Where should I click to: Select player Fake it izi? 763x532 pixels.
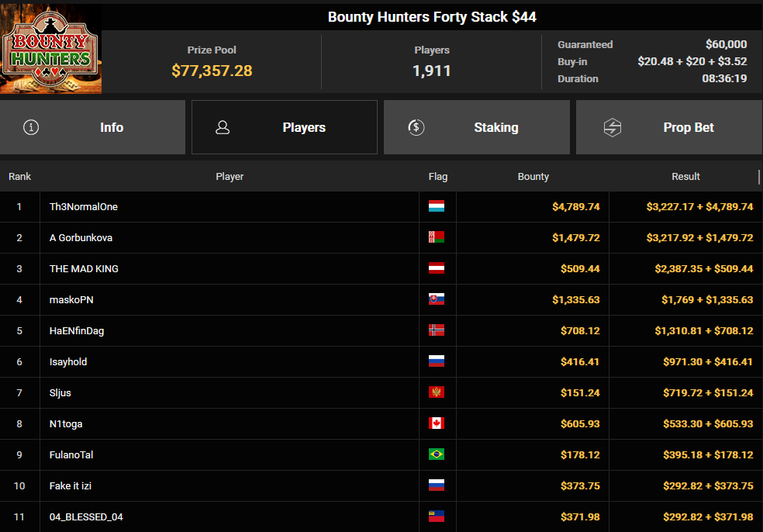pyautogui.click(x=71, y=485)
